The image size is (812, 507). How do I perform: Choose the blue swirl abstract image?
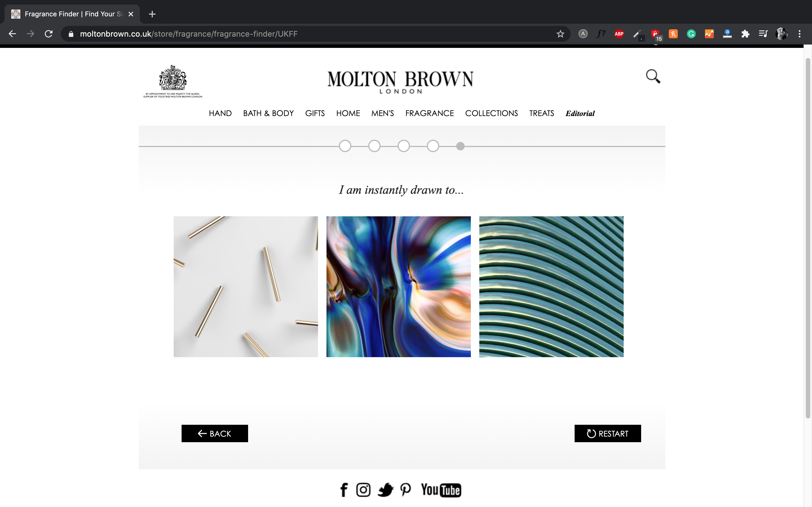click(x=399, y=286)
